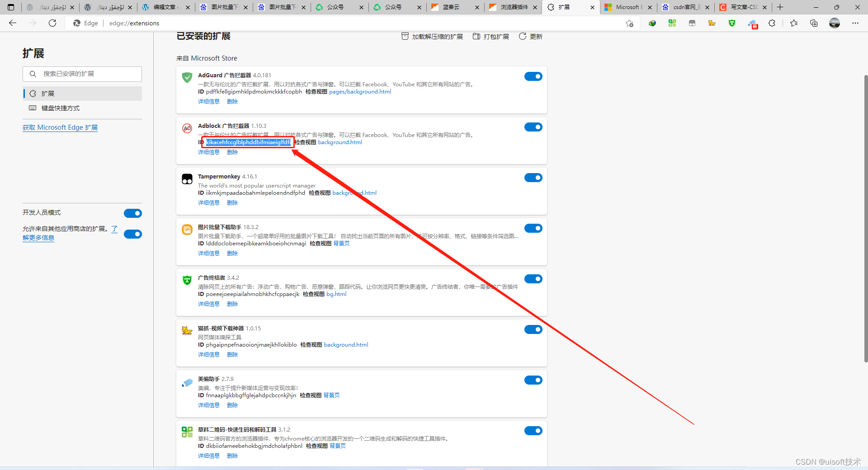
Task: Switch to the Microsoft tab
Action: coord(628,7)
